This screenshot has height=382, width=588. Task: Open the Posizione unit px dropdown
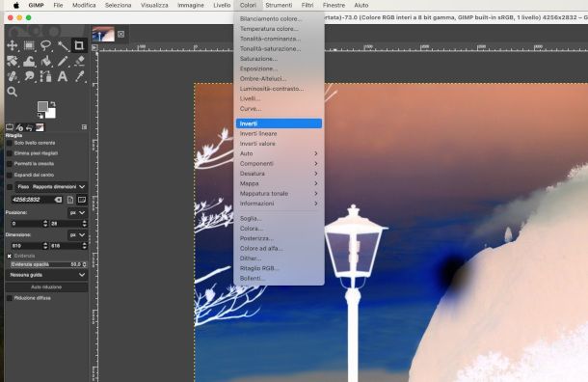point(77,213)
